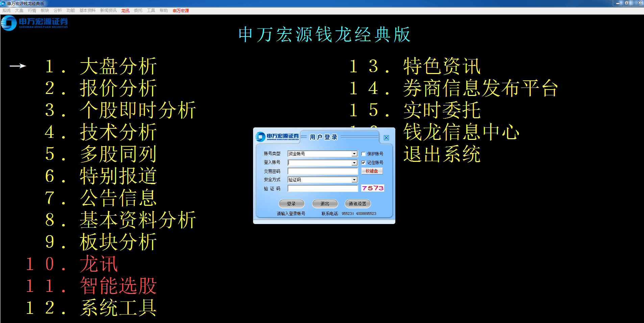Viewport: 644px width, 323px height.
Task: Select menu item 15 实时委托
Action: click(x=415, y=110)
